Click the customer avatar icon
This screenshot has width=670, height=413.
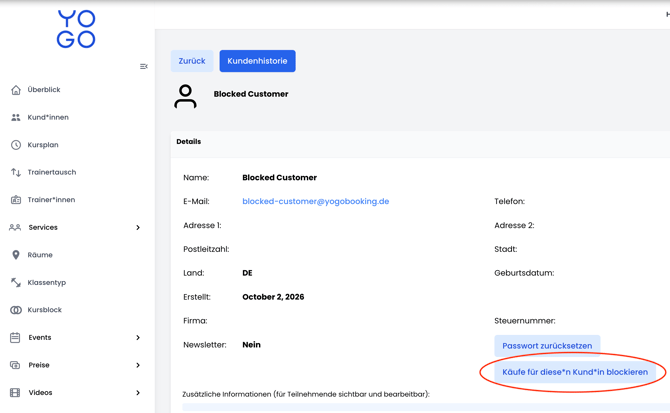click(x=185, y=97)
